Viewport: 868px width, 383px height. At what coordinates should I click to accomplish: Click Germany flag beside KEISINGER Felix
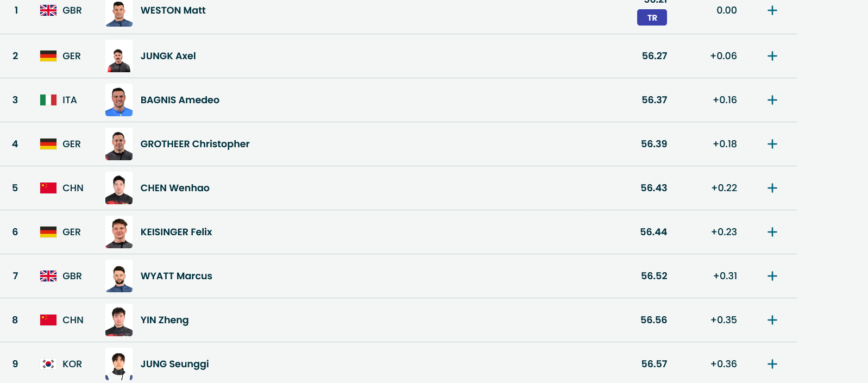(x=48, y=232)
